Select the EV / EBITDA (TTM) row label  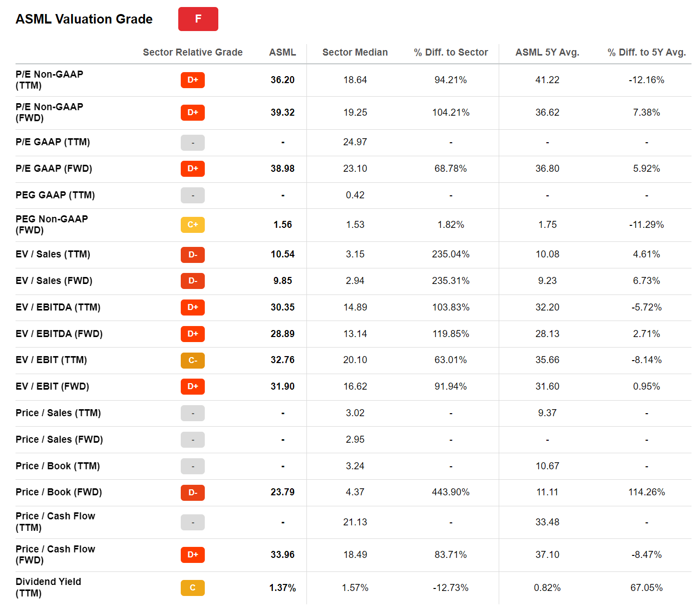pos(58,307)
